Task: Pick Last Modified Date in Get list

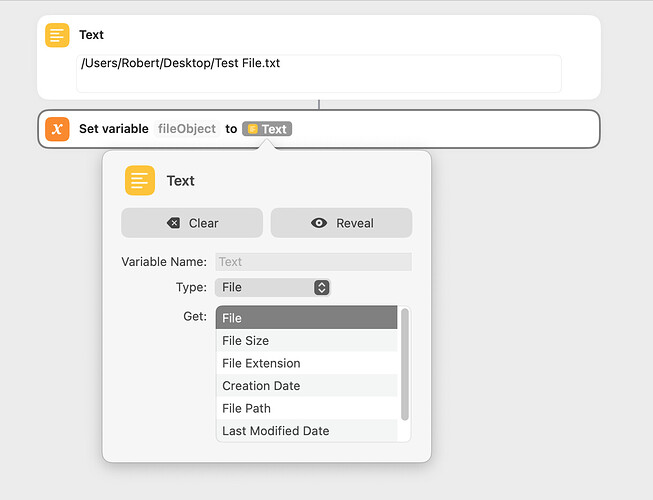Action: [307, 430]
